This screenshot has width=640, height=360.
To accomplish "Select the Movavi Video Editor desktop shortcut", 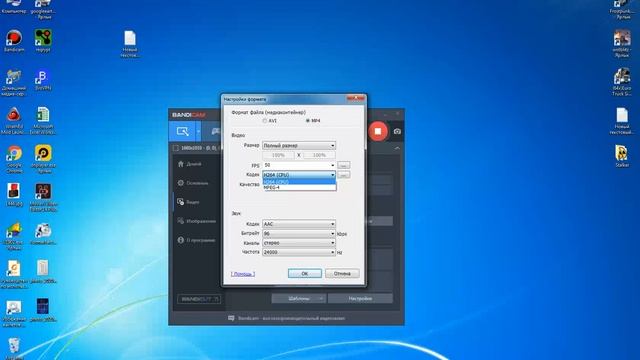I will (x=43, y=198).
